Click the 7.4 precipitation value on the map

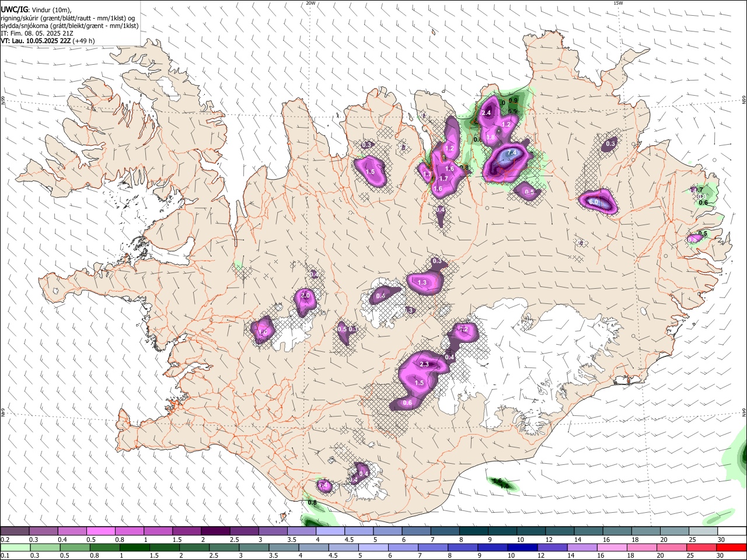click(512, 152)
